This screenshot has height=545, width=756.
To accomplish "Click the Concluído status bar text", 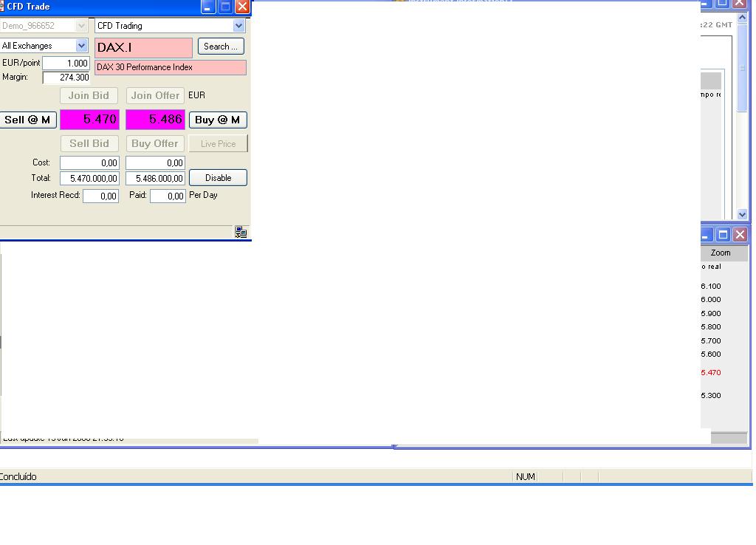I will point(18,476).
